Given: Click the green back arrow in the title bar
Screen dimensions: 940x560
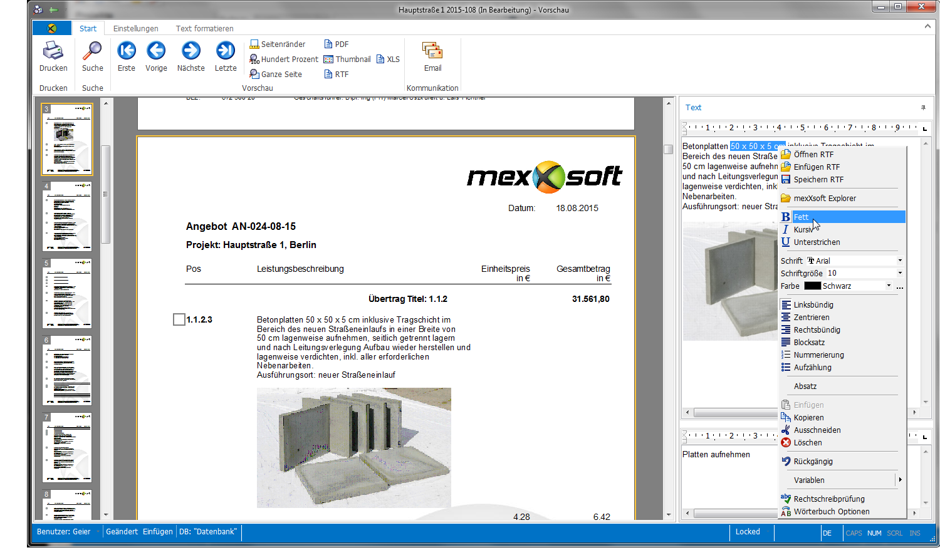Looking at the screenshot, I should [x=53, y=9].
